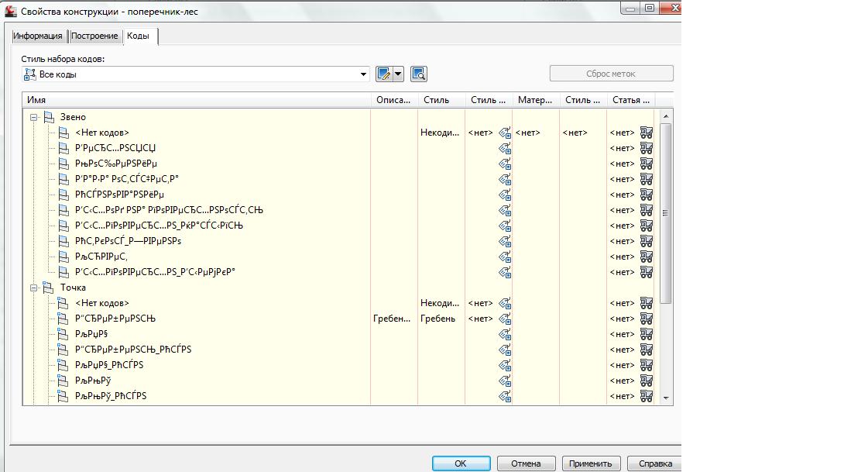The image size is (868, 472).
Task: Click the scrollbar up arrow of the codes list
Action: point(666,116)
